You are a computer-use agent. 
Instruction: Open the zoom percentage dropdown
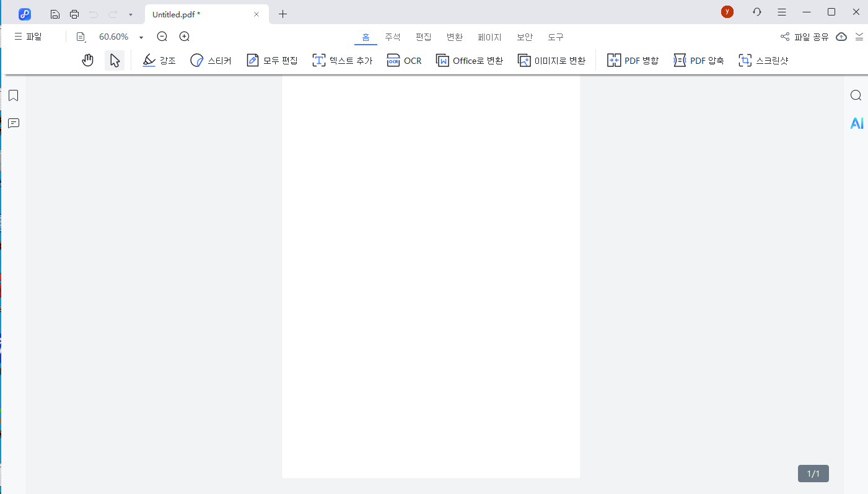click(141, 37)
